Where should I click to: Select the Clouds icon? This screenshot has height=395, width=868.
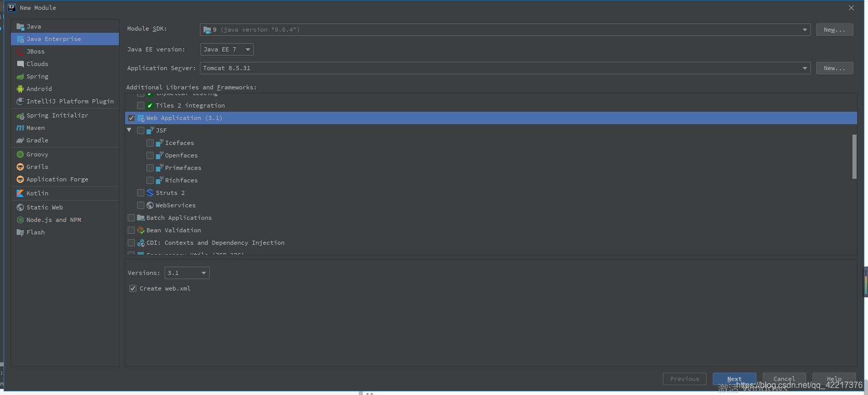(x=20, y=64)
